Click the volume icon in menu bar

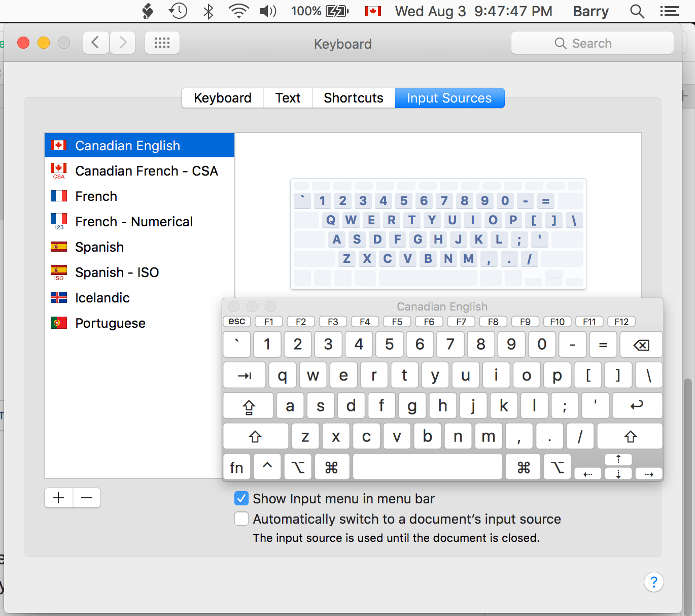(267, 11)
